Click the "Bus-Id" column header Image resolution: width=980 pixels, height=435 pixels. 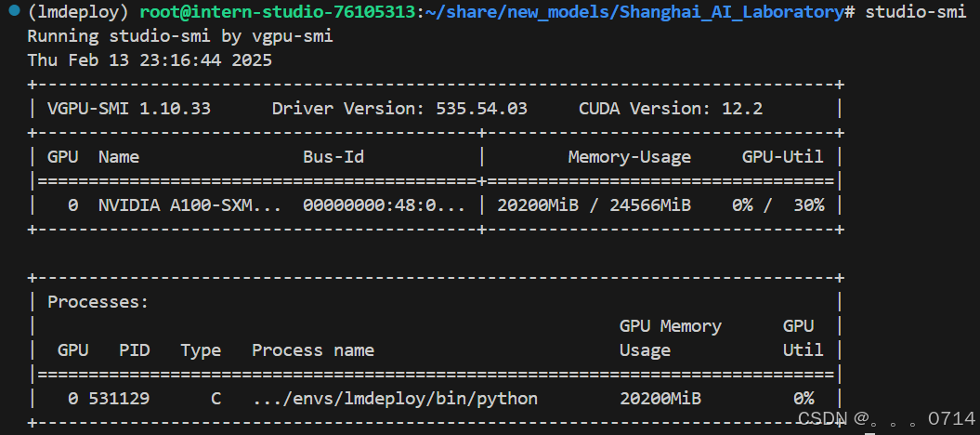333,157
